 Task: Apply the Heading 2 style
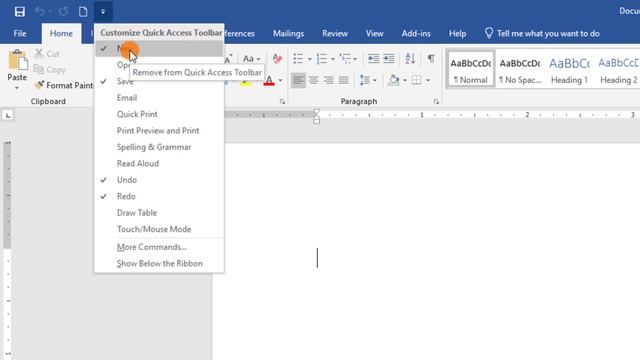618,69
